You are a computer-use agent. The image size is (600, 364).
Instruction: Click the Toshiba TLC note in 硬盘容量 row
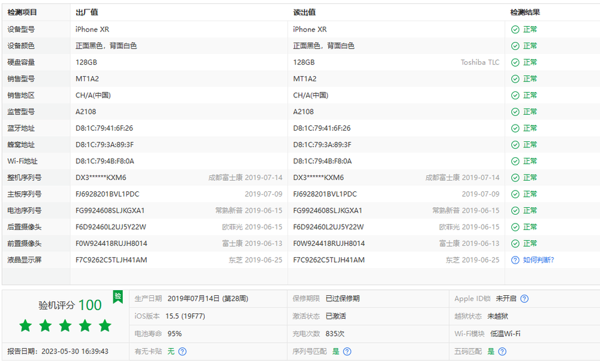click(x=480, y=63)
